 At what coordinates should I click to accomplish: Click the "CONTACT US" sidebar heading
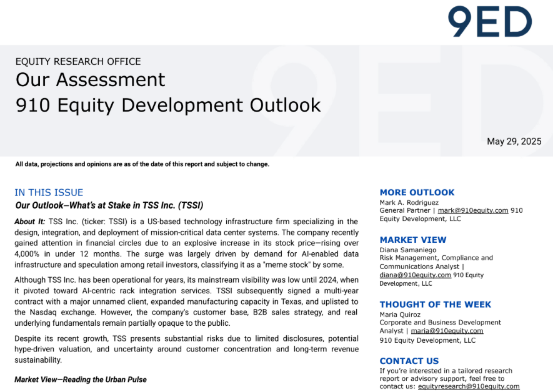coord(409,361)
